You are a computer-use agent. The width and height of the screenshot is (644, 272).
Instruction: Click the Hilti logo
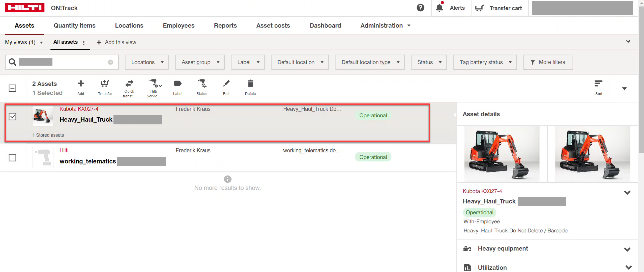[x=25, y=8]
